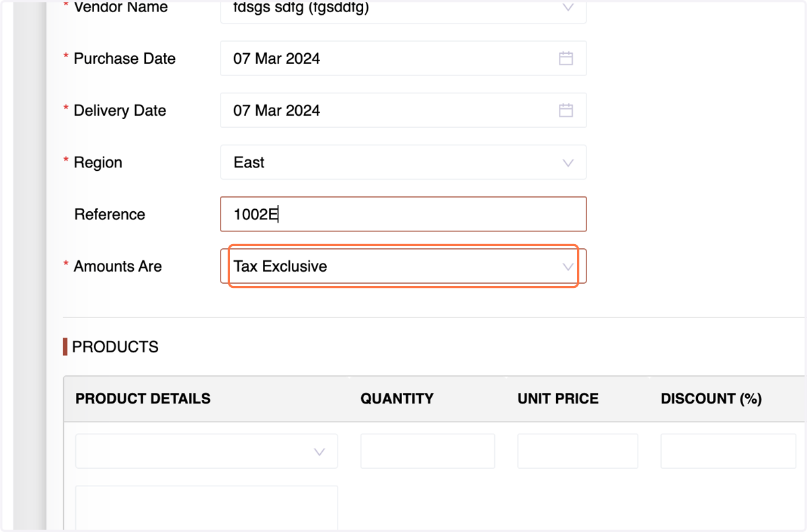Click the Reference label
Viewport: 807px width, 532px height.
(x=110, y=215)
